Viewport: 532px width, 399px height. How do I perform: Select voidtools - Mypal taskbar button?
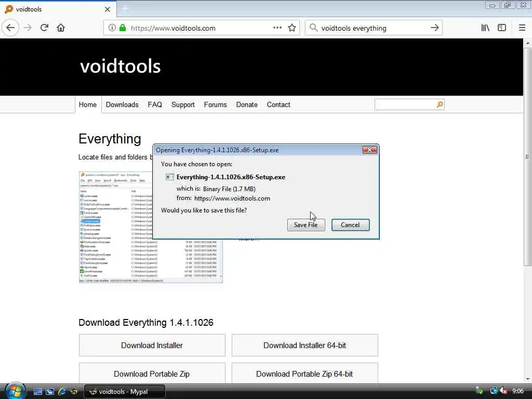pos(125,392)
